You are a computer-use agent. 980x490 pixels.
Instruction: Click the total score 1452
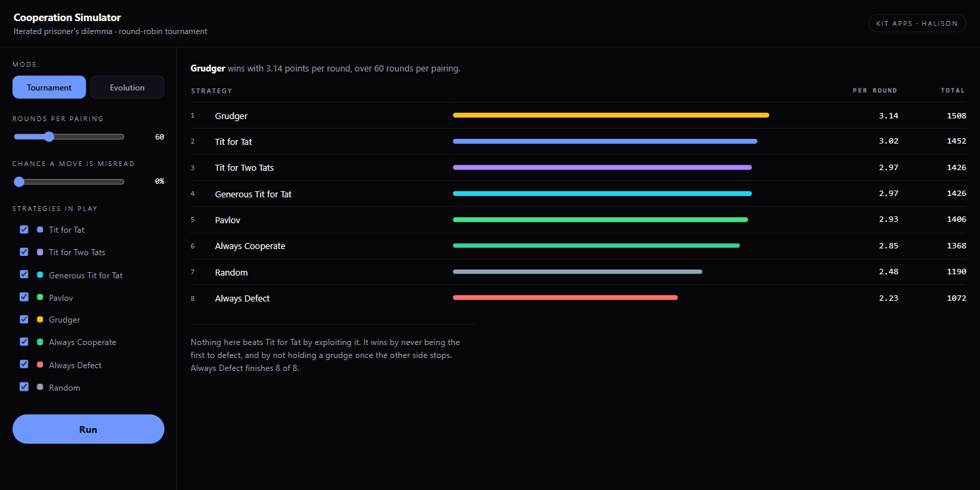tap(956, 142)
